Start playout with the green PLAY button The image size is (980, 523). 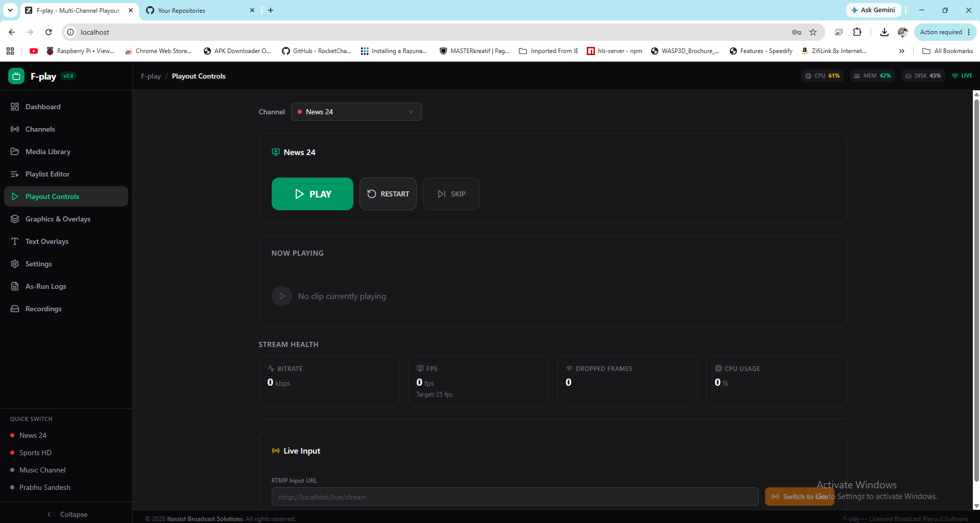click(313, 194)
